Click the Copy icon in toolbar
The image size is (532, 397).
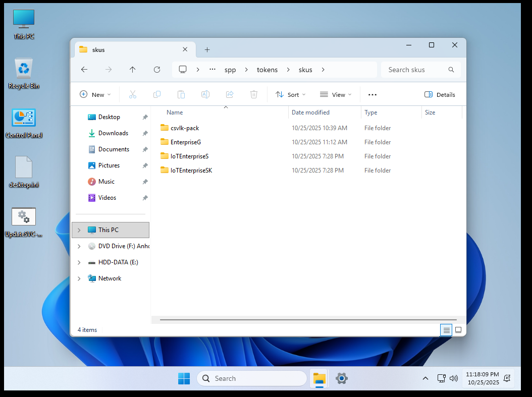157,95
